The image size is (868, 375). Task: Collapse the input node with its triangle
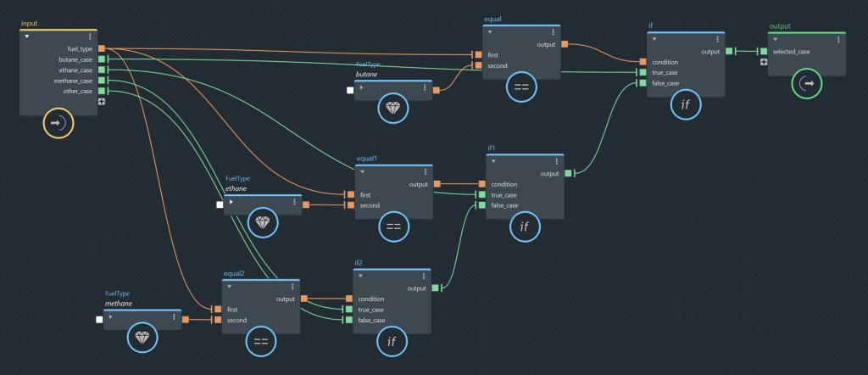pos(27,36)
